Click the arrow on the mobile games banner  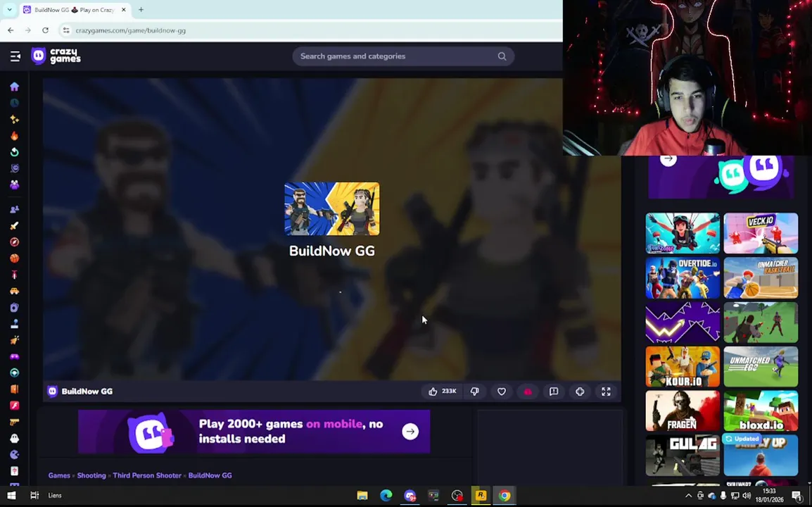[410, 432]
